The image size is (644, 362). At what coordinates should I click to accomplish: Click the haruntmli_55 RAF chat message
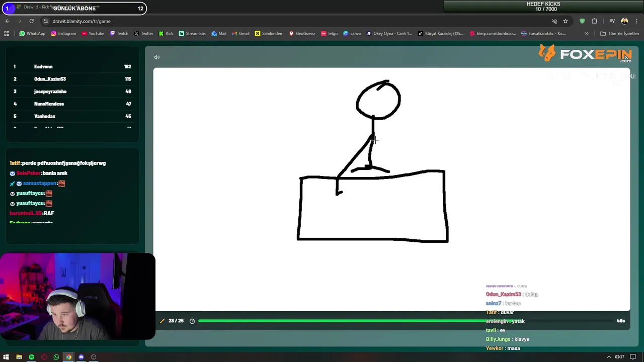coord(32,214)
